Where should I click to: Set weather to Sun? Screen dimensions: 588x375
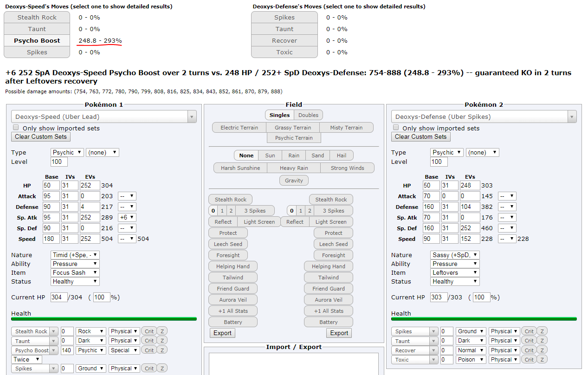pos(270,155)
